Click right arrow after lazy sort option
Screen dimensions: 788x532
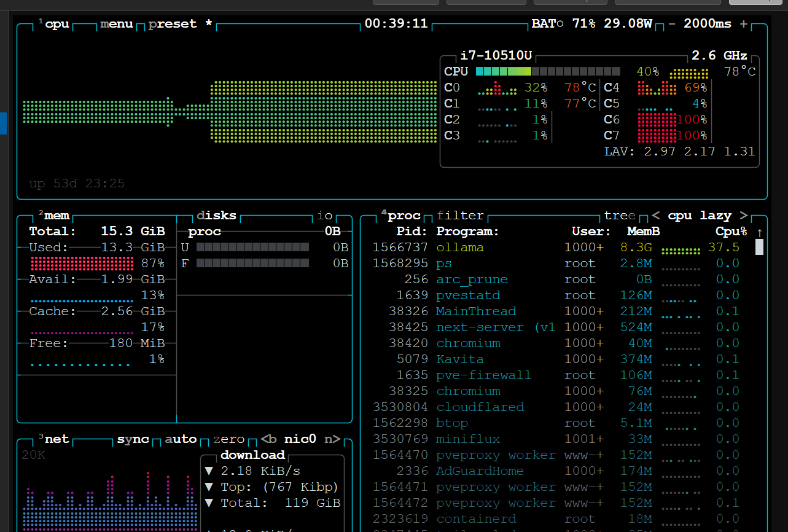pos(744,216)
